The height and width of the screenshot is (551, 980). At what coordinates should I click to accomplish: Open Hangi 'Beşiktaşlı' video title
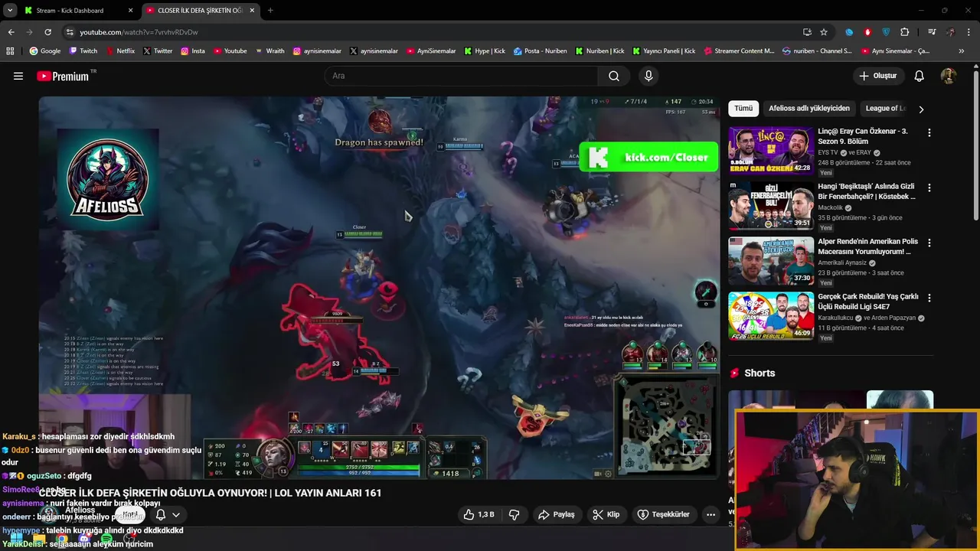pos(867,191)
